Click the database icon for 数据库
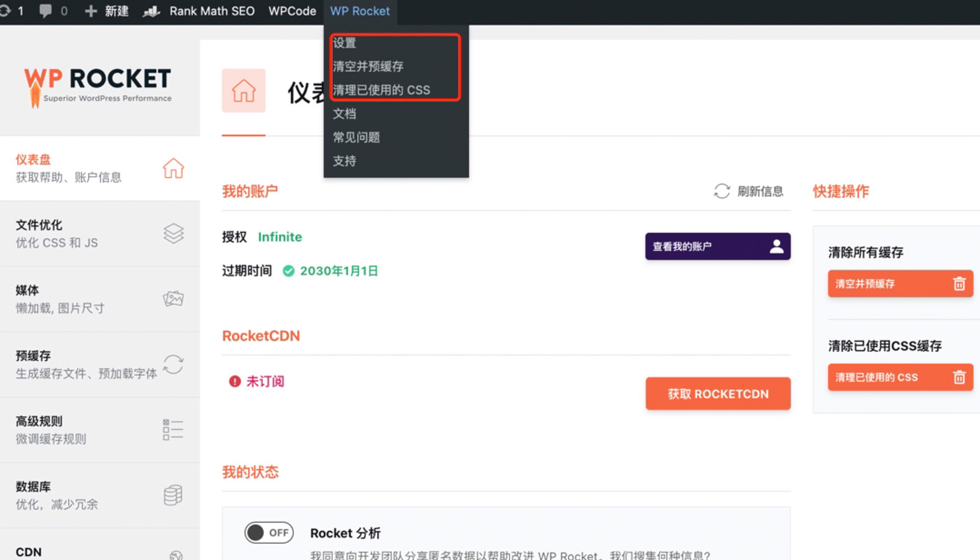Viewport: 980px width, 560px height. click(x=173, y=495)
